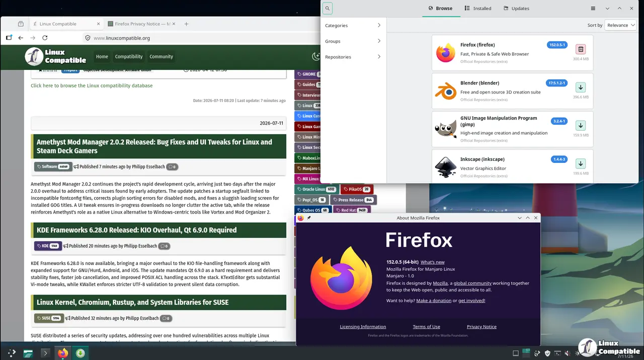Click the shield icon in the address bar
This screenshot has width=644, height=360.
click(88, 38)
